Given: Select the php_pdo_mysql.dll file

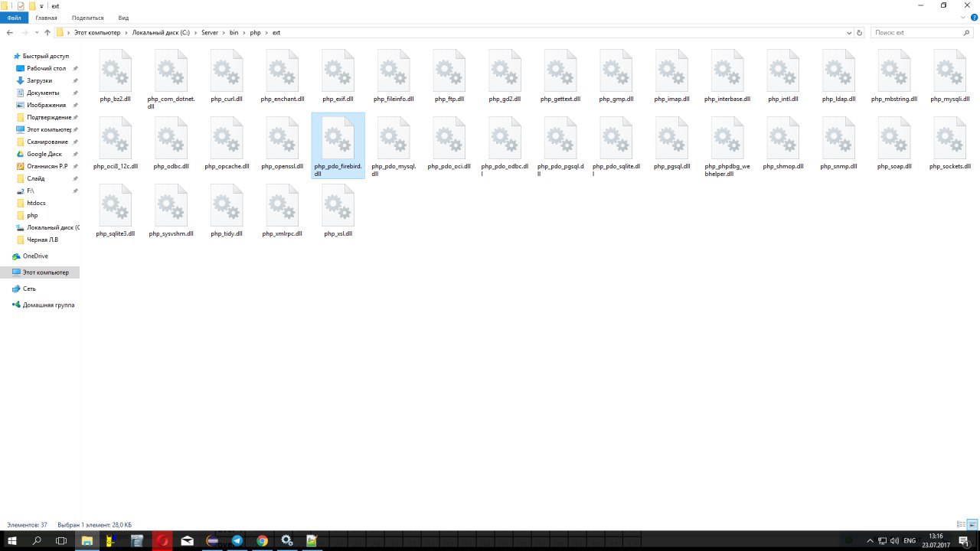Looking at the screenshot, I should [394, 147].
